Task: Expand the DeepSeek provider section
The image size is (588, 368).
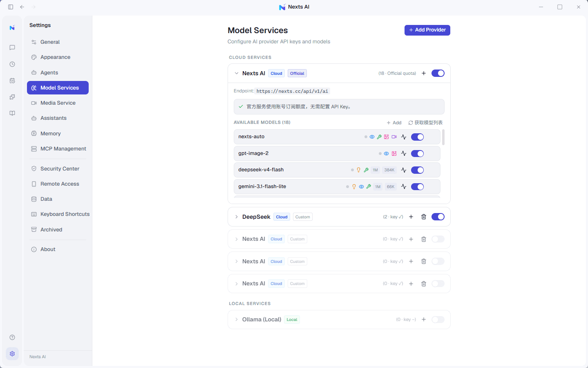Action: tap(236, 217)
